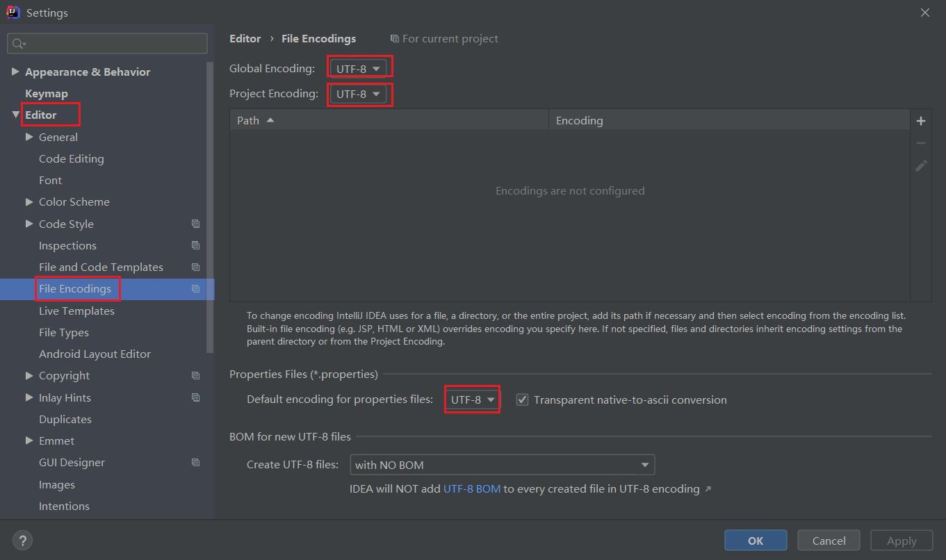Click project-level icon next to Inspections
Screen dimensions: 946x560
(x=196, y=245)
